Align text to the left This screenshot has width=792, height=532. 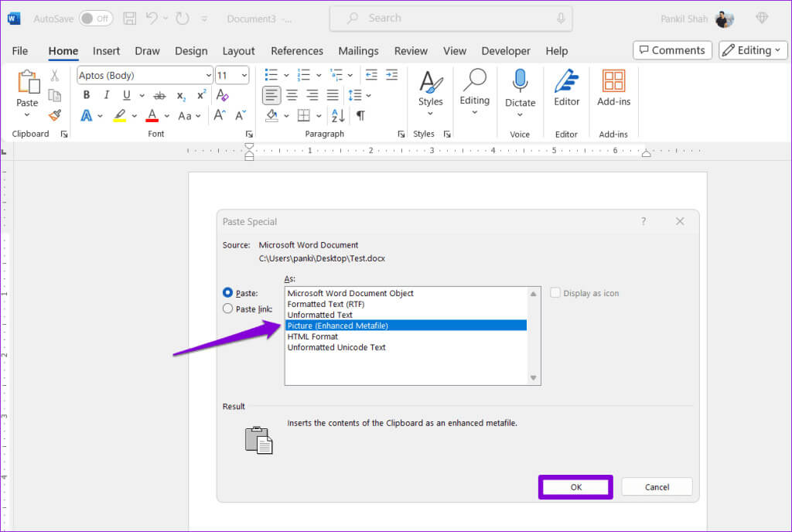point(271,95)
